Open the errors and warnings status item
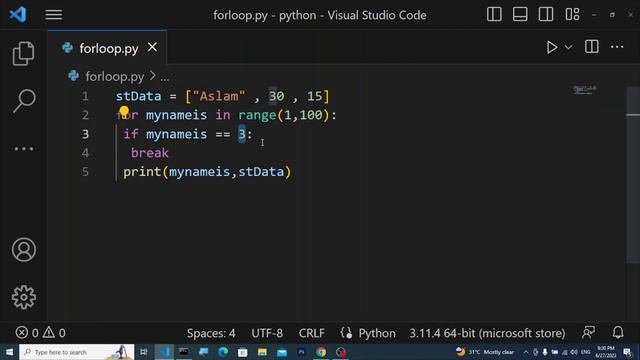 point(40,333)
